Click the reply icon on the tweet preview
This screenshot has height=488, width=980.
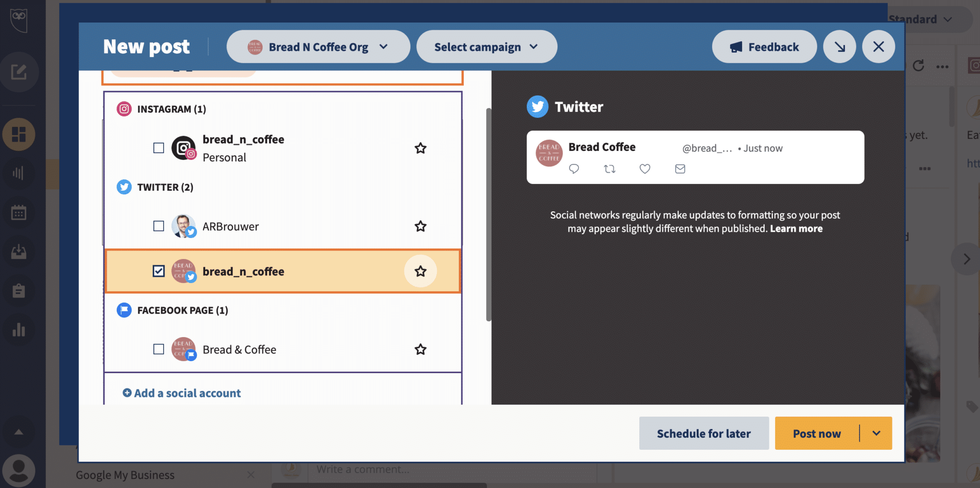(574, 169)
